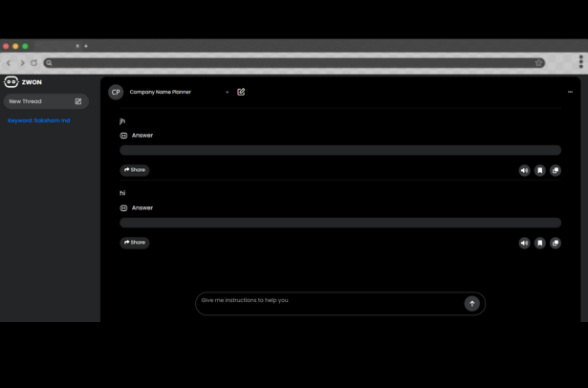Click the instructions input field
588x388 pixels.
coord(330,302)
